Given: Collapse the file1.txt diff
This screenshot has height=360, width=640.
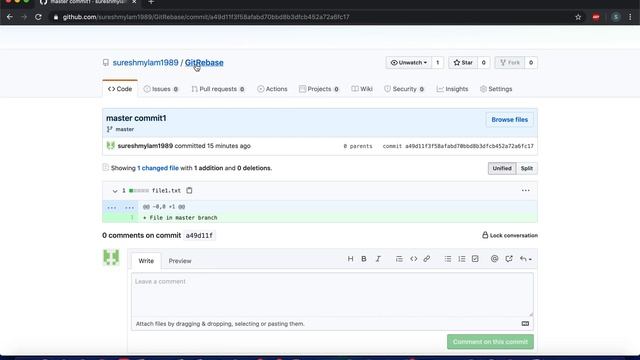Looking at the screenshot, I should [x=115, y=191].
